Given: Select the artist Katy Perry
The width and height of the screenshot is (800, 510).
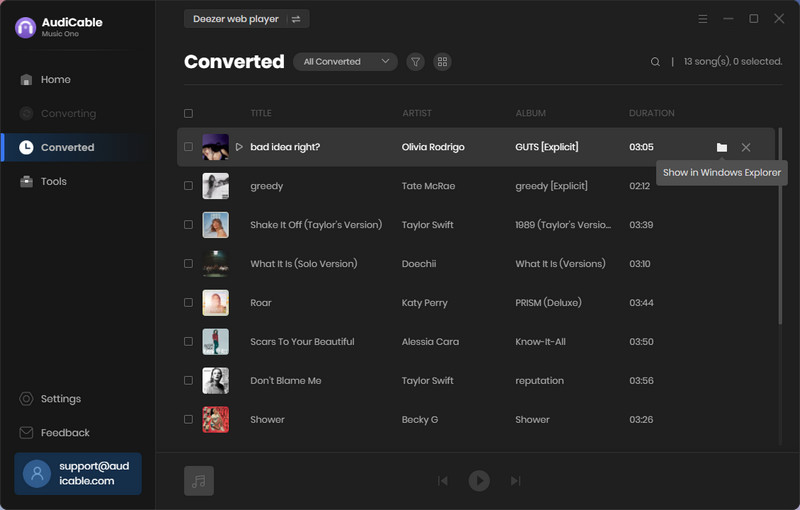Looking at the screenshot, I should pos(424,303).
